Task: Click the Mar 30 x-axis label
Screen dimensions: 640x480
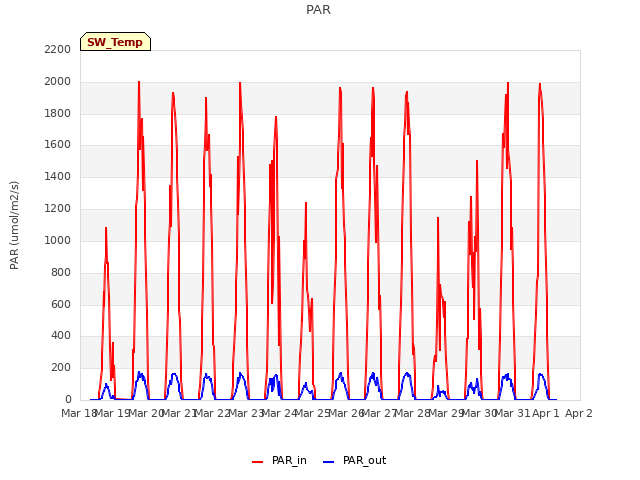Action: (479, 413)
